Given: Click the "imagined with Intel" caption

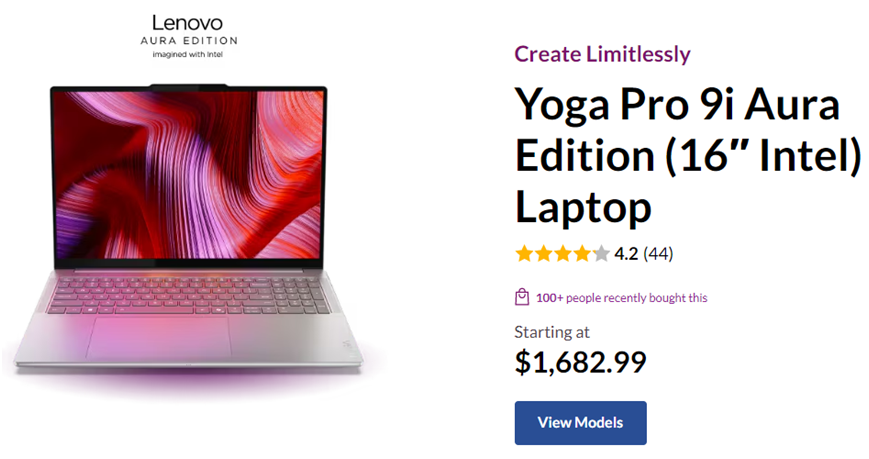Looking at the screenshot, I should click(x=187, y=55).
